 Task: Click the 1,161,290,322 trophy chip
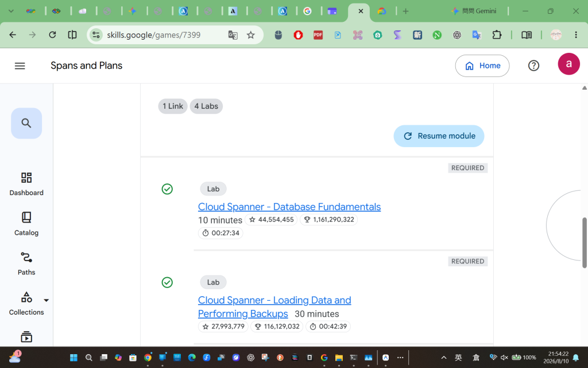point(329,220)
